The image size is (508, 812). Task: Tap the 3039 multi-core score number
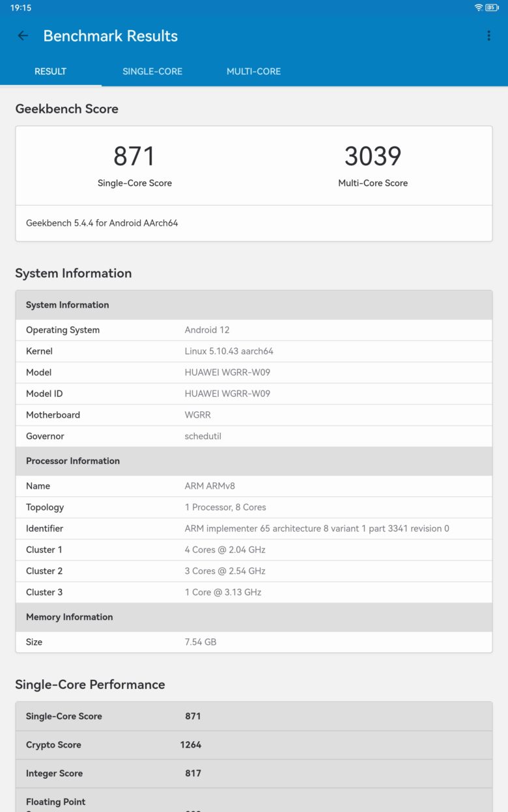coord(373,156)
